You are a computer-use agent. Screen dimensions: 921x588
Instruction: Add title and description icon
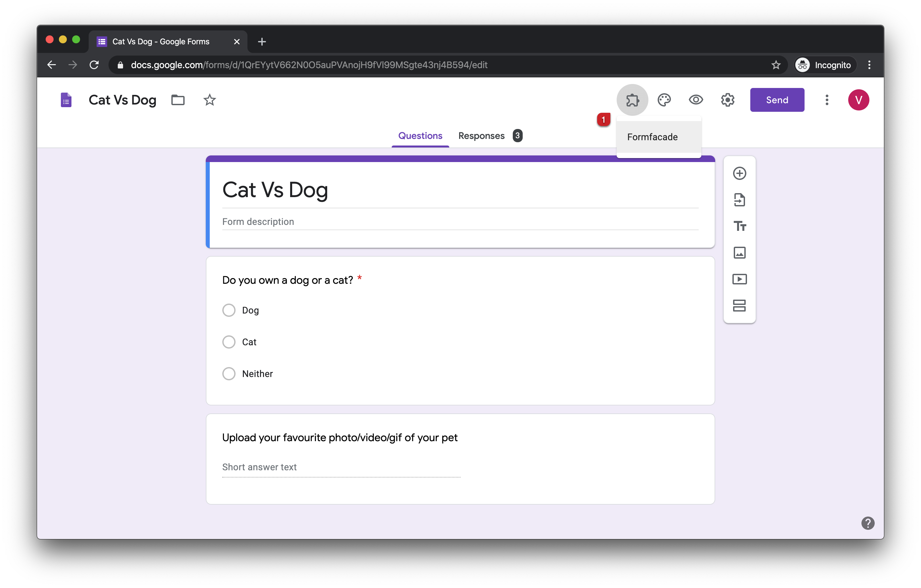coord(739,226)
